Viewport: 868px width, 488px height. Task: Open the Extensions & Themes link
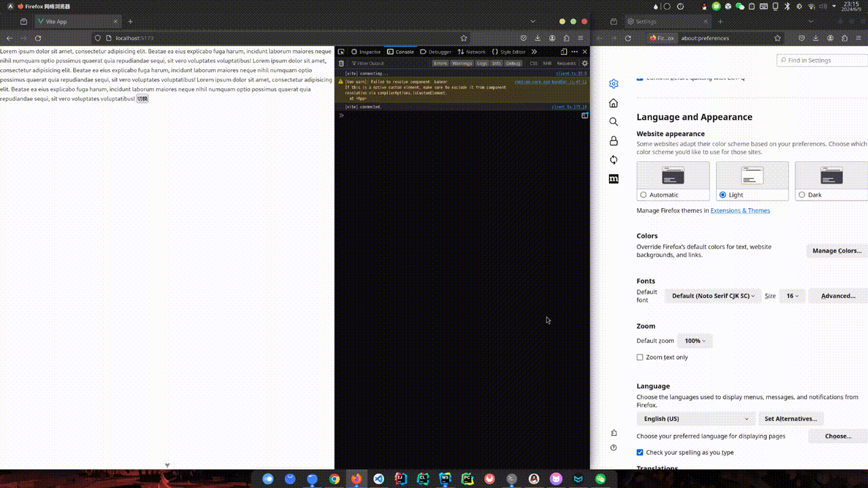click(740, 211)
